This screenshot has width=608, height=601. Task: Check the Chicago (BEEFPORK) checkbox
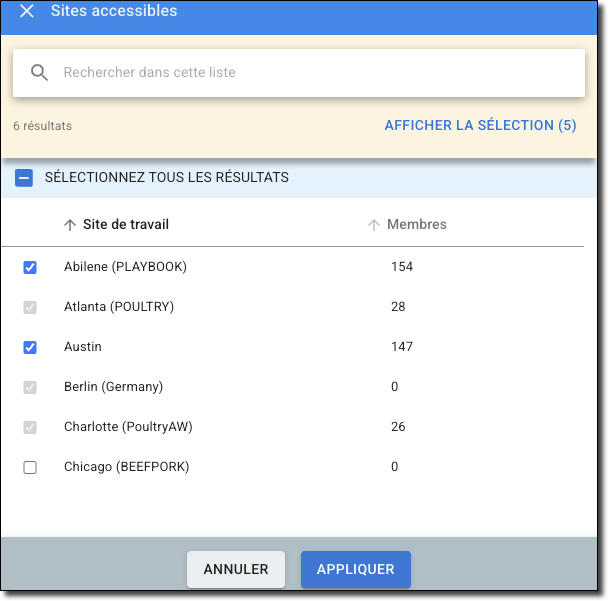tap(30, 467)
